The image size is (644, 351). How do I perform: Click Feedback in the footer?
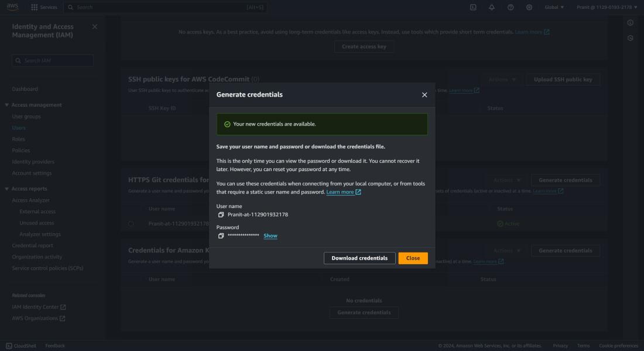point(55,346)
